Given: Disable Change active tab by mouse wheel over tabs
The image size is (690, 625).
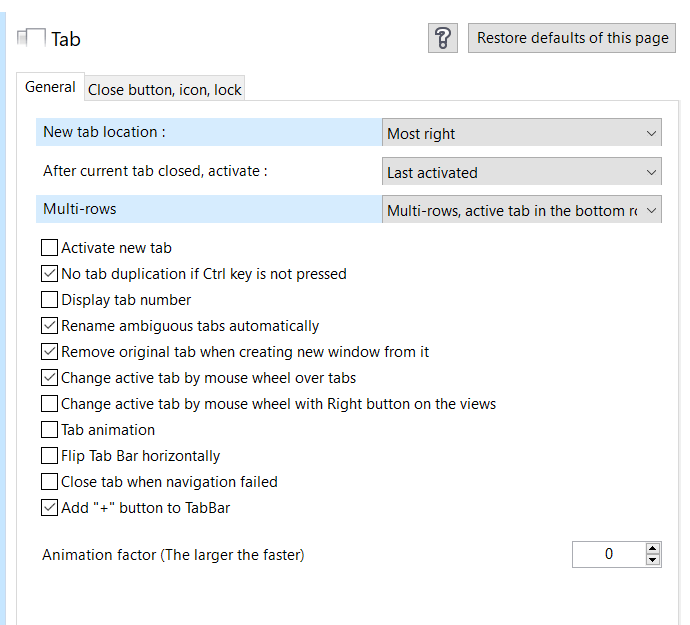Looking at the screenshot, I should 49,377.
